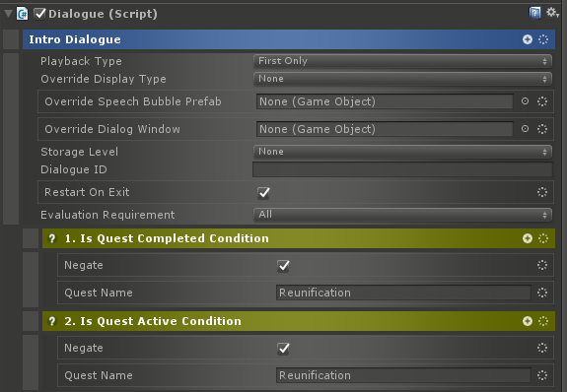
Task: Open the Storage Level dropdown
Action: coord(402,152)
